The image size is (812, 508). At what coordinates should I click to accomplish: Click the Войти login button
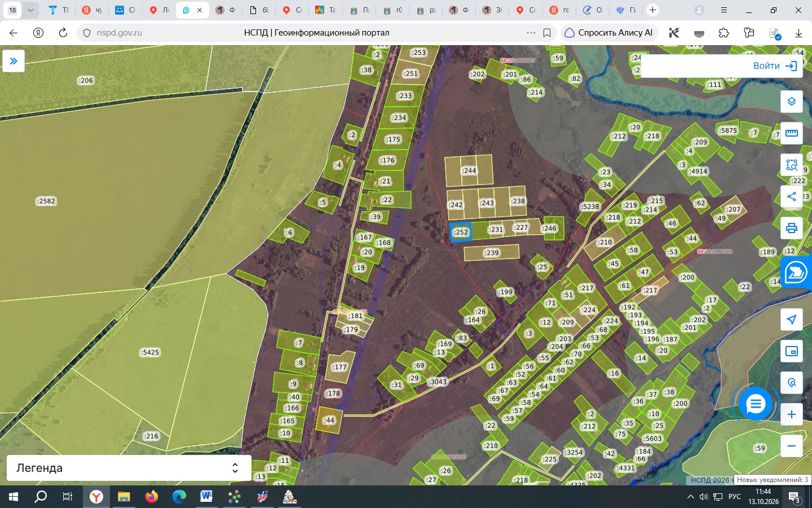coord(775,66)
